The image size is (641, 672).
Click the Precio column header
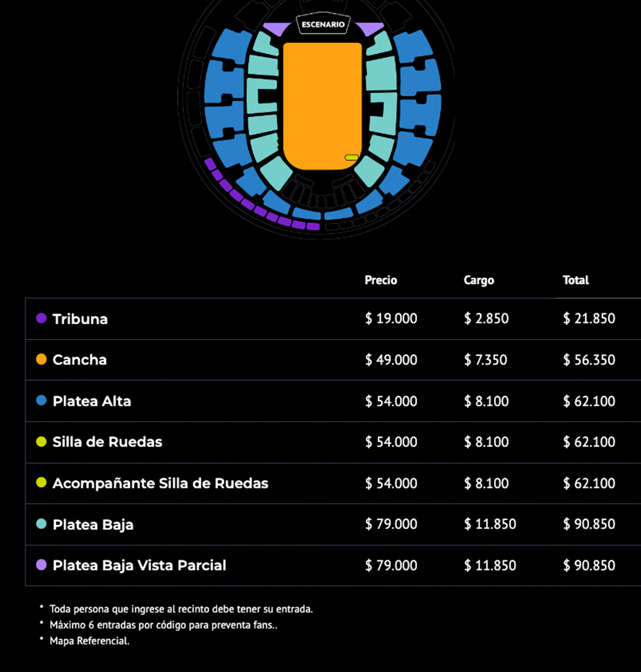click(381, 280)
